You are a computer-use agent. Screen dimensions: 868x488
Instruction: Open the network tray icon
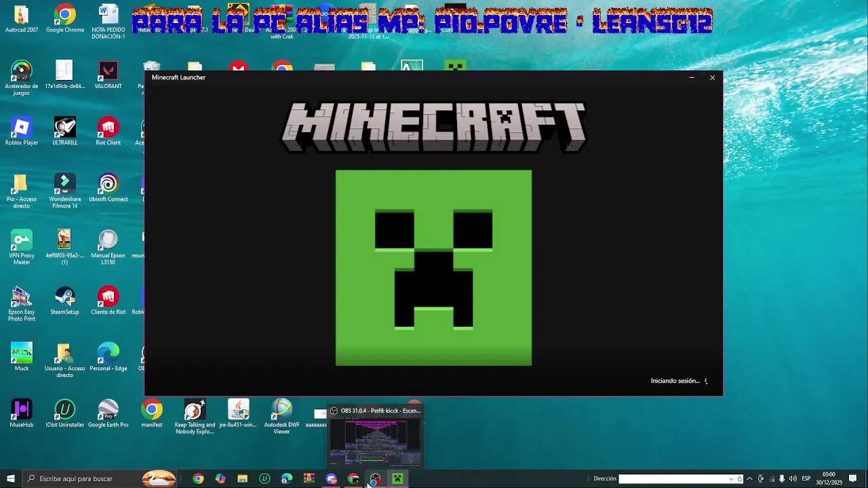pos(772,479)
